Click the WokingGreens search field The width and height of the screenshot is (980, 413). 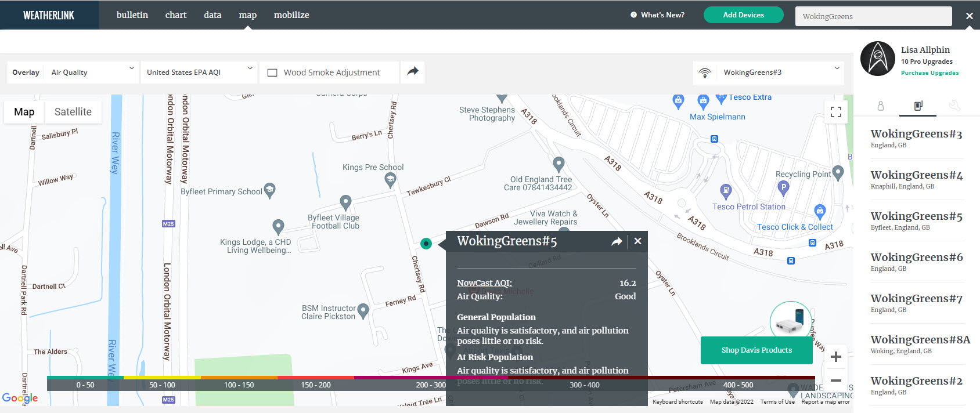pos(873,16)
